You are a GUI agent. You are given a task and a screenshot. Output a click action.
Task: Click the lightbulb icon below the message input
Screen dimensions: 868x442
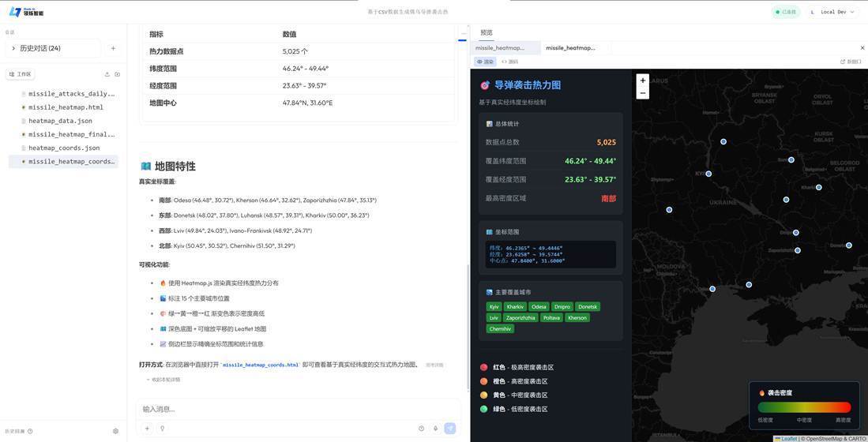(x=162, y=428)
